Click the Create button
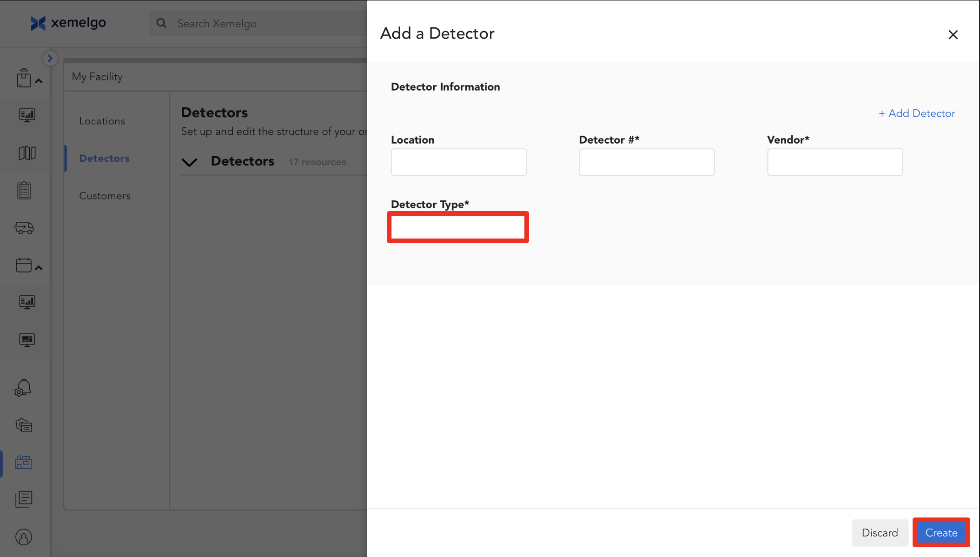Viewport: 980px width, 557px height. click(x=941, y=533)
